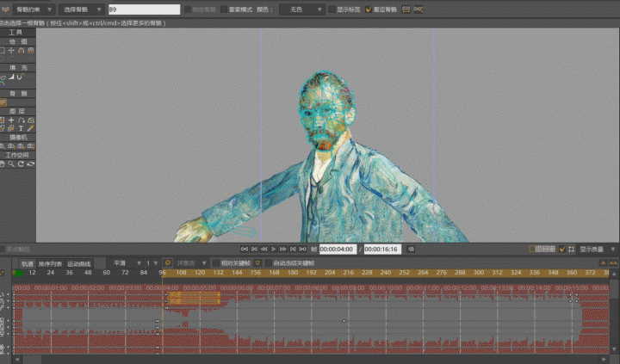Select the Add Point tool in Draw section
This screenshot has height=364, width=620.
[x=21, y=50]
